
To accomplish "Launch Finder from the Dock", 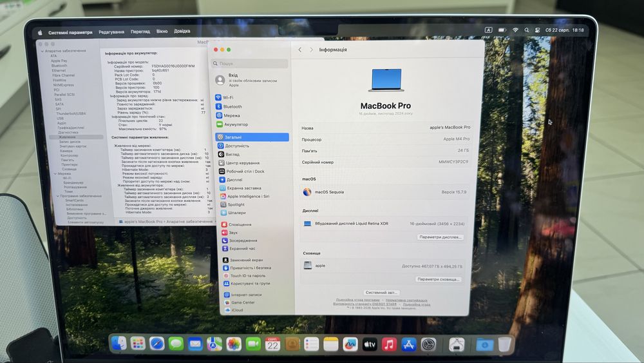I will coord(118,343).
